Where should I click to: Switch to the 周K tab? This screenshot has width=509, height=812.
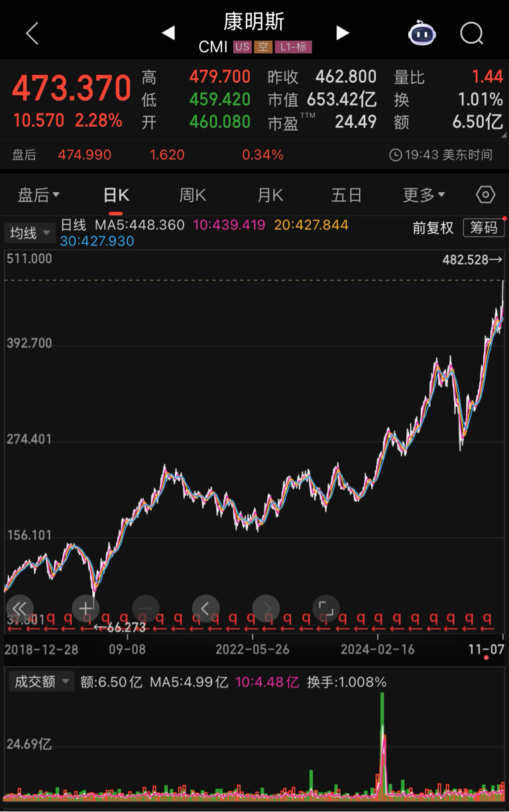tap(193, 195)
